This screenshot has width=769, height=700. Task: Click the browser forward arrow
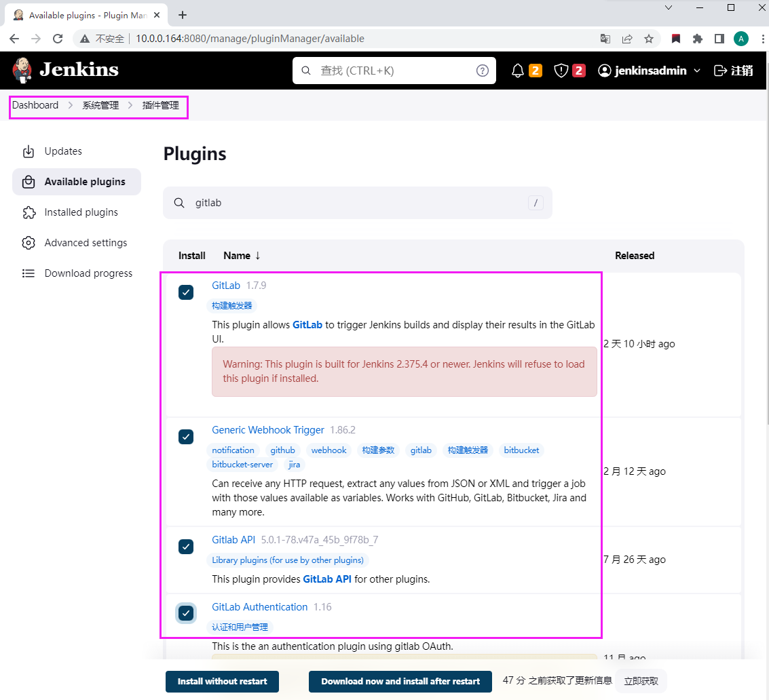(36, 39)
